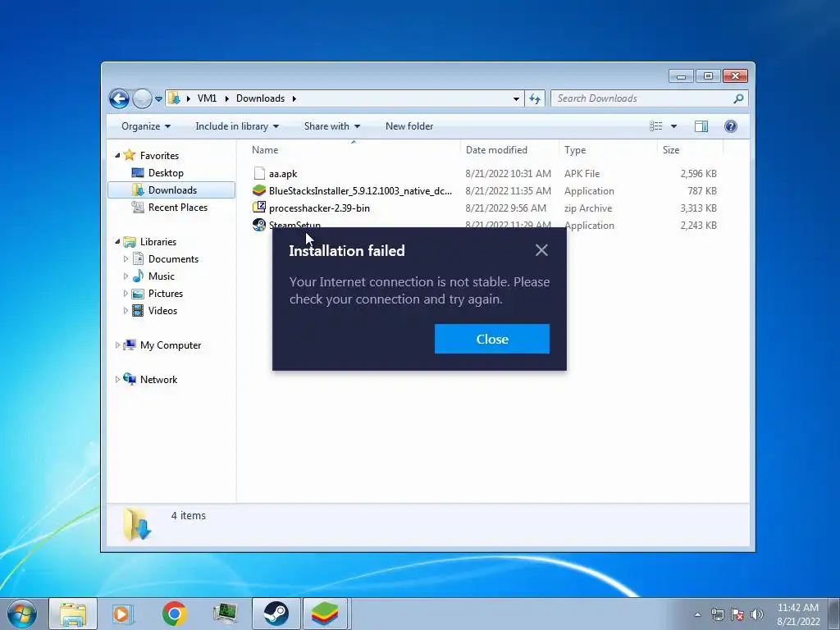This screenshot has height=630, width=840.
Task: Open Desktop in the navigation pane
Action: click(166, 173)
